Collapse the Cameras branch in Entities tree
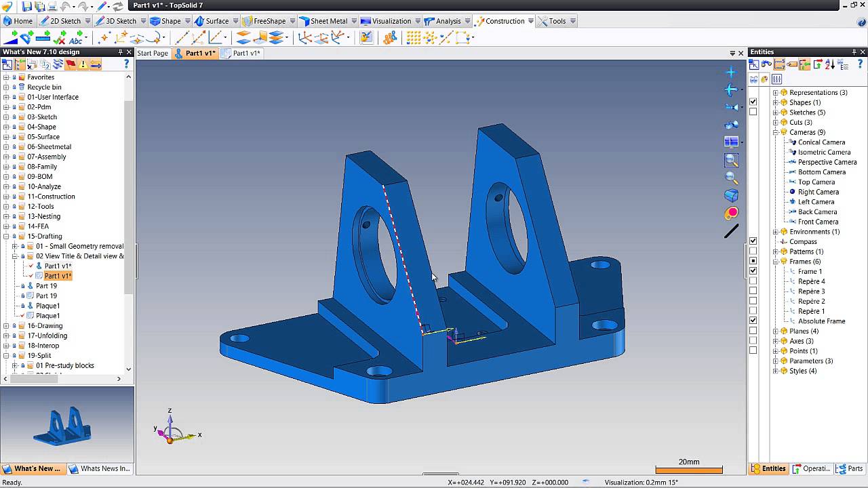The height and width of the screenshot is (488, 868). (x=775, y=132)
